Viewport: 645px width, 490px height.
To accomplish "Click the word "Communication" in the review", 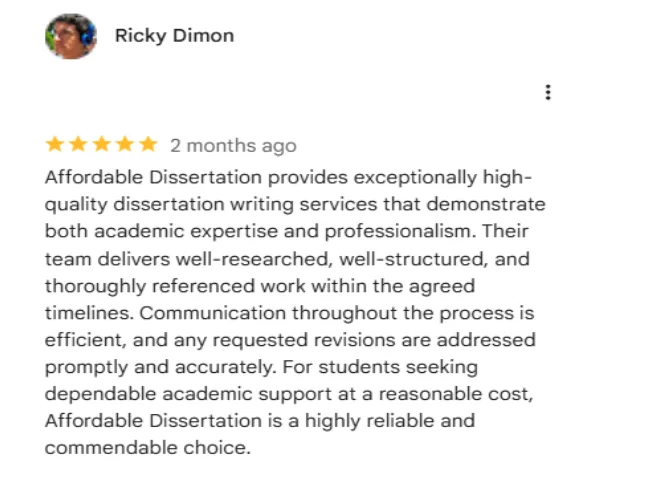I will 199,312.
